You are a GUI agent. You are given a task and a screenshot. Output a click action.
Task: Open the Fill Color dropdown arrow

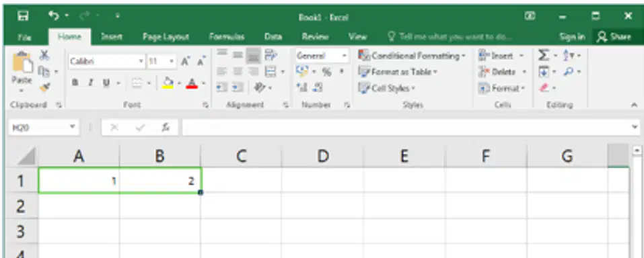point(179,84)
